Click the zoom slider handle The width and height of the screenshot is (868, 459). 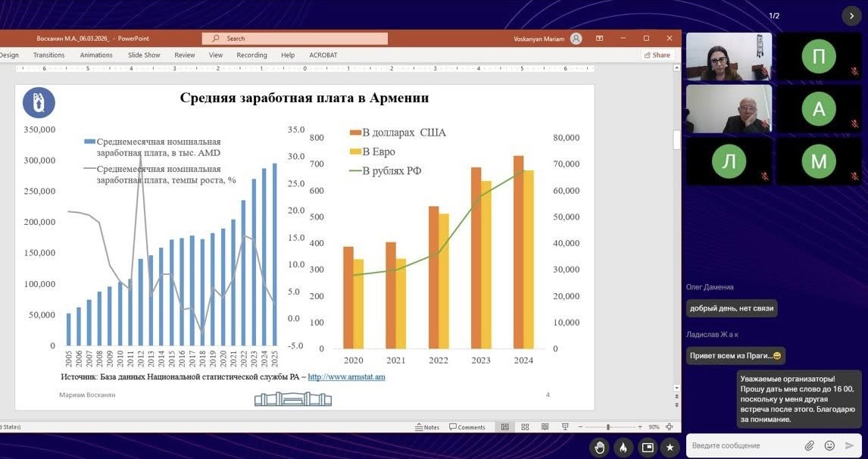(x=607, y=427)
